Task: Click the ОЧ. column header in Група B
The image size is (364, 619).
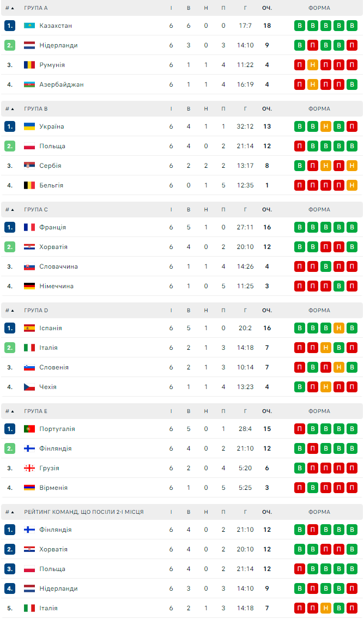Action: (x=267, y=109)
